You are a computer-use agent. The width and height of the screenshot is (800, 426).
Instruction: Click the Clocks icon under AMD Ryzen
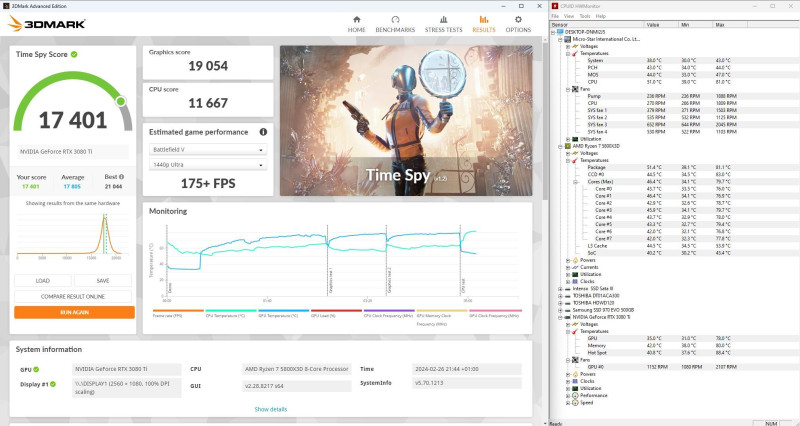tap(575, 282)
